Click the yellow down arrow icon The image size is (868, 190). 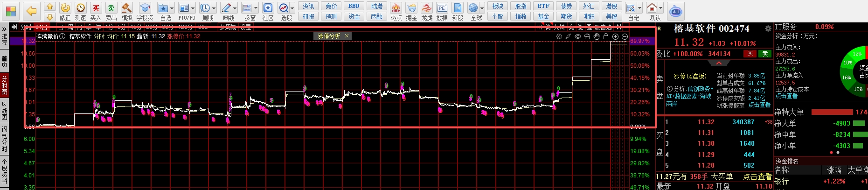coord(50,17)
